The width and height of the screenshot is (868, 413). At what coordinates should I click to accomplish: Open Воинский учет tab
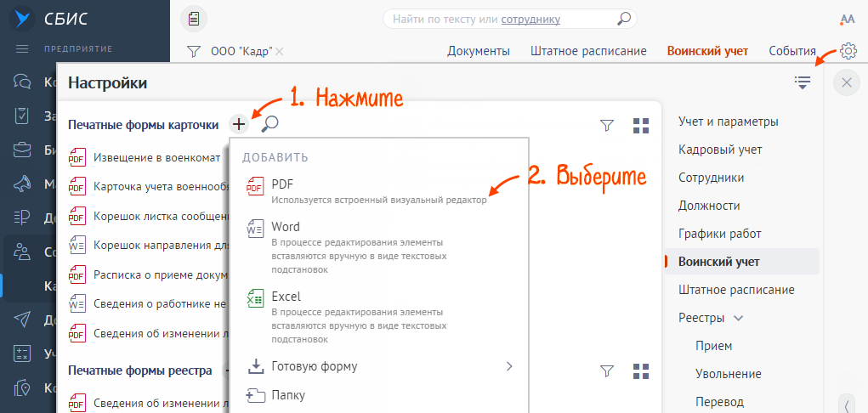click(x=707, y=52)
